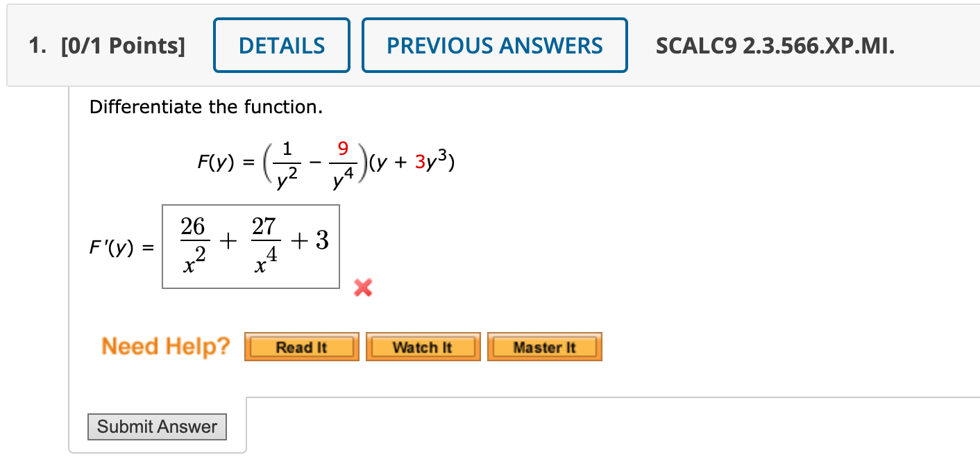
Task: Launch the Master It practice tool
Action: pyautogui.click(x=544, y=346)
